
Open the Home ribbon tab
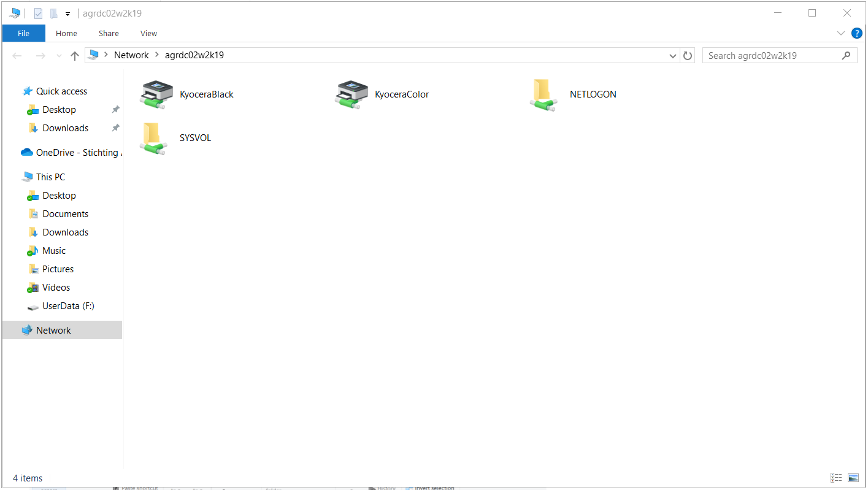point(66,33)
